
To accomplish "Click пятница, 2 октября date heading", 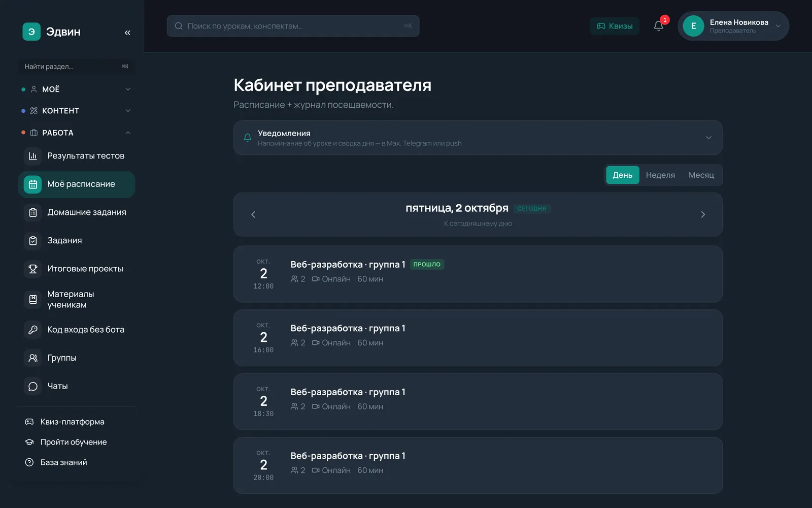I will 457,208.
